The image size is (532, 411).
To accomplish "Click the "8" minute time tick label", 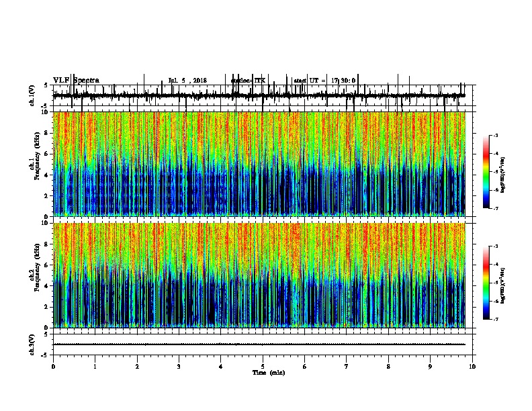I will (x=388, y=367).
